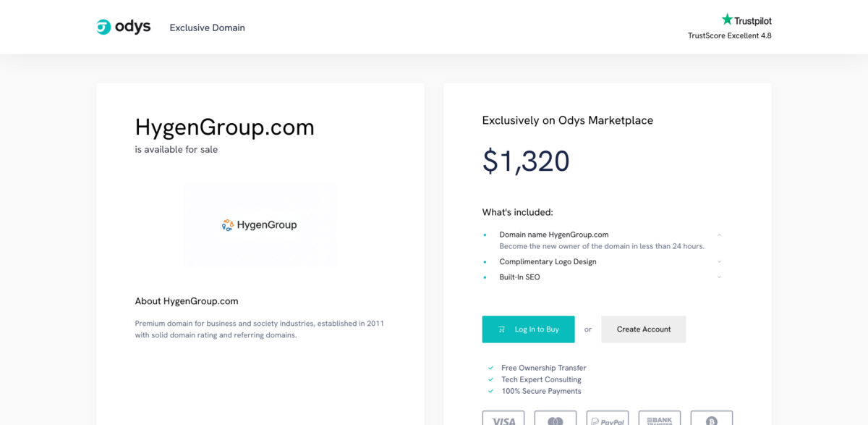Click the Trustpilot label in the header
The width and height of the screenshot is (868, 425).
(x=752, y=20)
